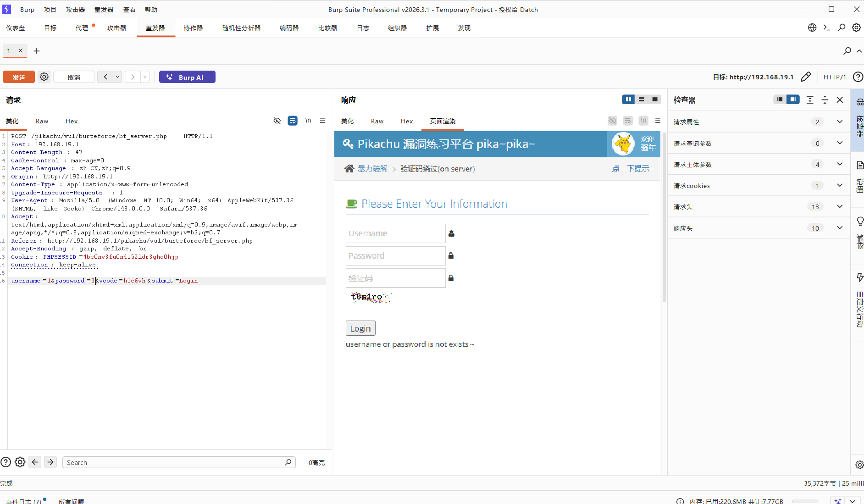Close Repeater tab 1
The image size is (864, 504).
(x=21, y=50)
